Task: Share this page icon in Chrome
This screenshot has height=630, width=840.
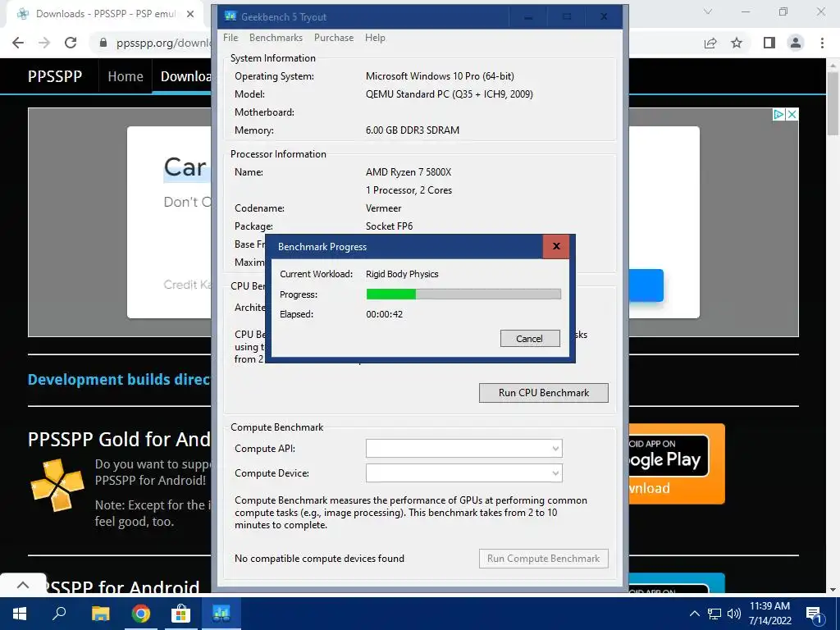Action: pos(710,43)
